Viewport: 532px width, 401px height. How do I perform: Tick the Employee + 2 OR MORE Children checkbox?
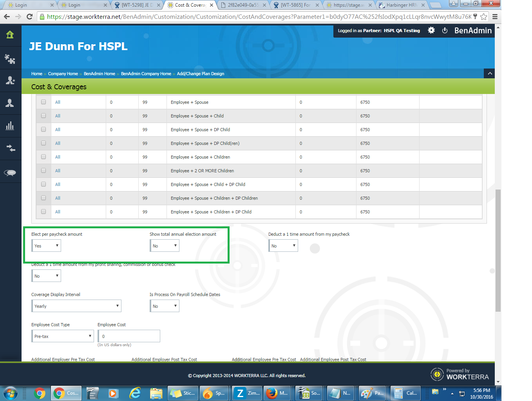tap(43, 171)
